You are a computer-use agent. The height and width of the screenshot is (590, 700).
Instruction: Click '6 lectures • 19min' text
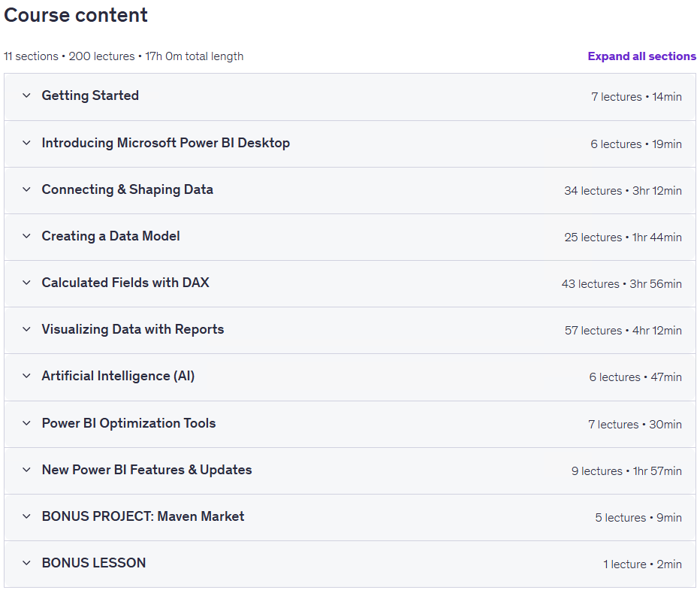point(636,144)
